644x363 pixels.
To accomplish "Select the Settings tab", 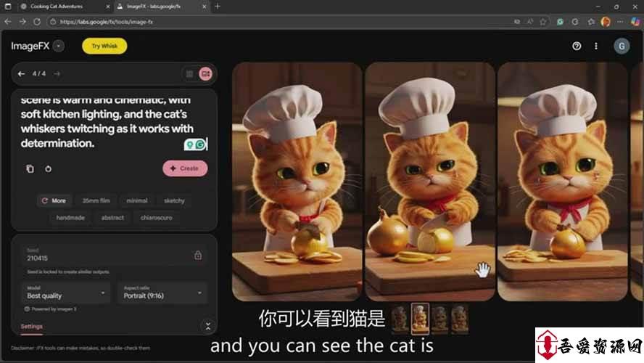I will 32,327.
